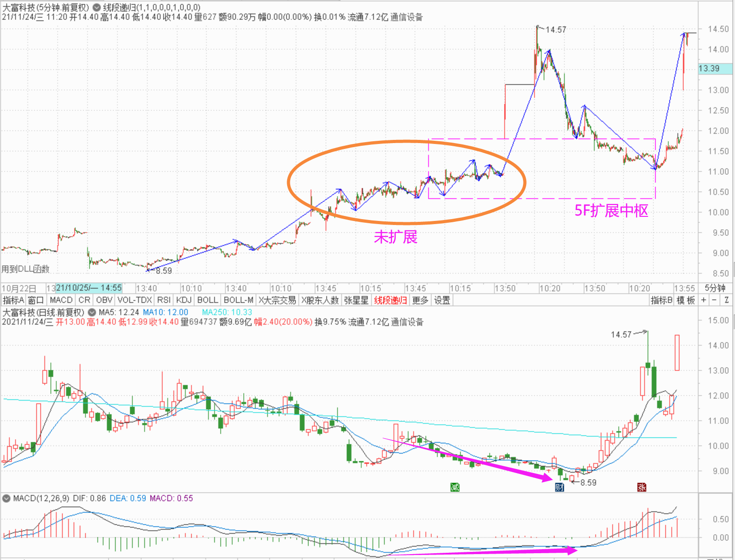Click the plus zoom-in button

(x=703, y=300)
